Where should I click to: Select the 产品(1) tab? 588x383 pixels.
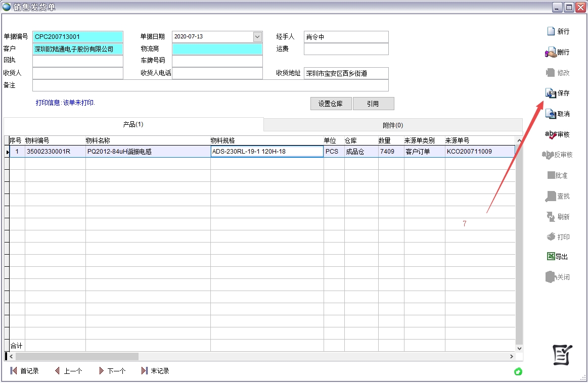tap(133, 124)
